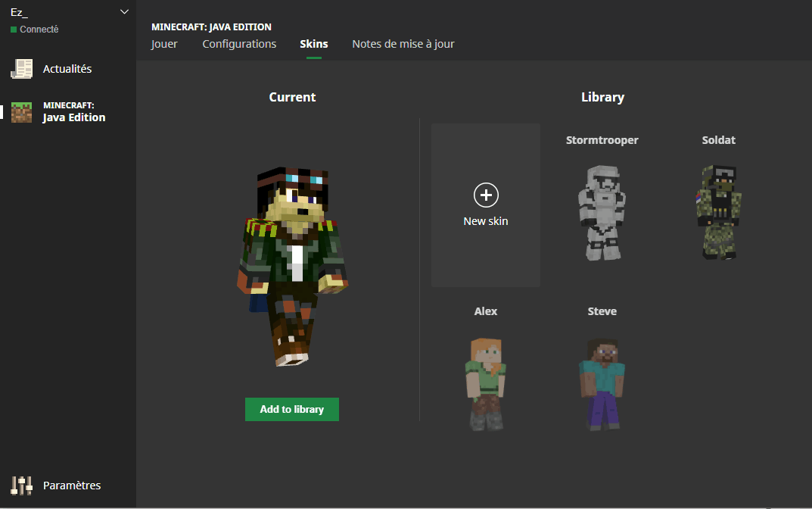This screenshot has width=812, height=509.
Task: Click the plus icon for New skin
Action: 486,195
